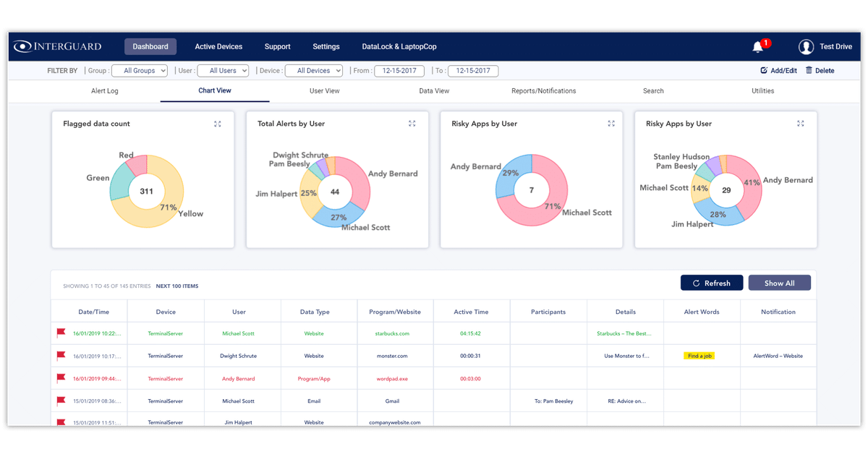Image resolution: width=868 pixels, height=457 pixels.
Task: Click the Data Type column header
Action: point(315,312)
